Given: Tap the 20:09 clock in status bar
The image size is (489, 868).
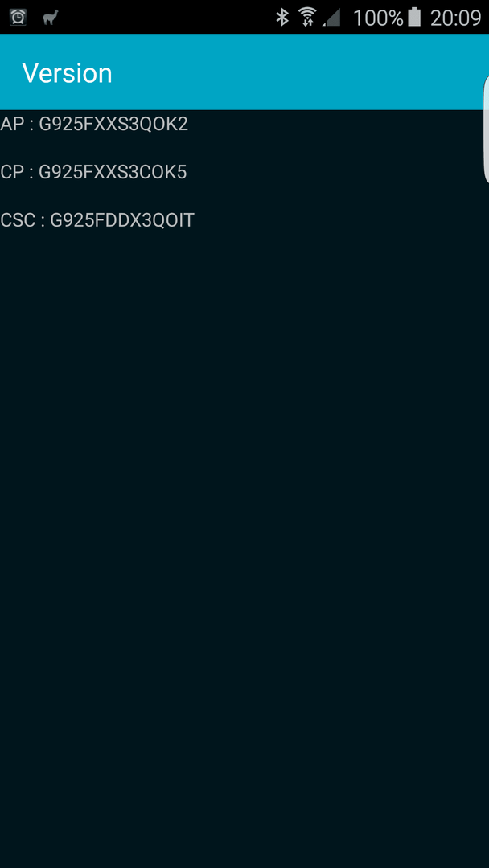Looking at the screenshot, I should (455, 18).
